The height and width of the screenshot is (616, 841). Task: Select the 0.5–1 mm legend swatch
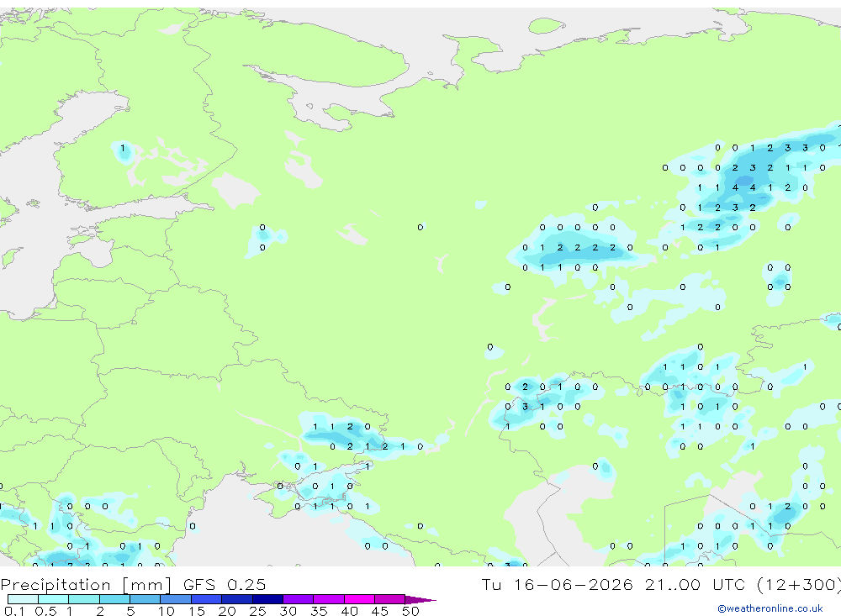coord(54,599)
